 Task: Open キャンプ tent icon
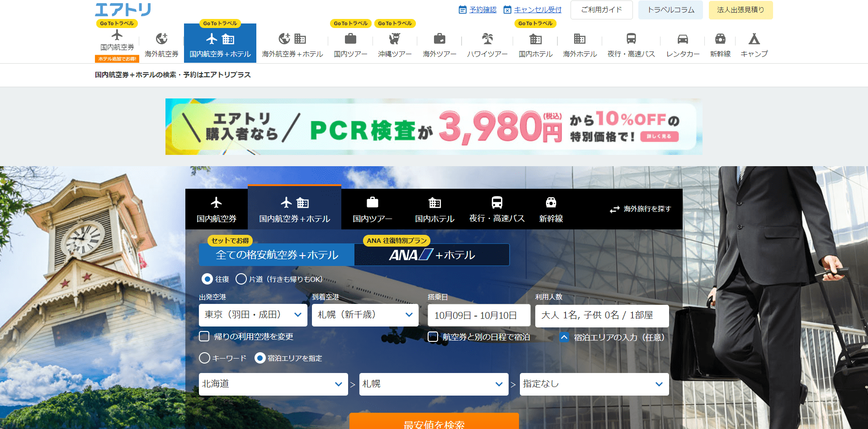[x=754, y=39]
